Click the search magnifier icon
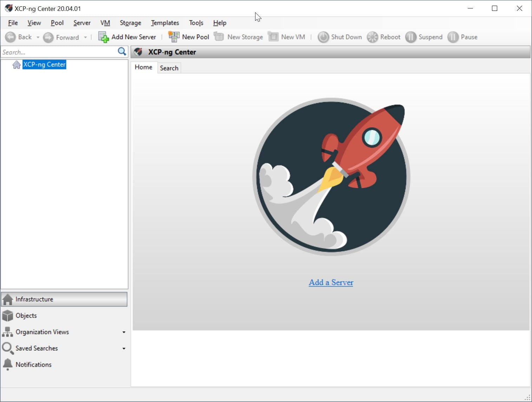The image size is (532, 402). tap(122, 52)
